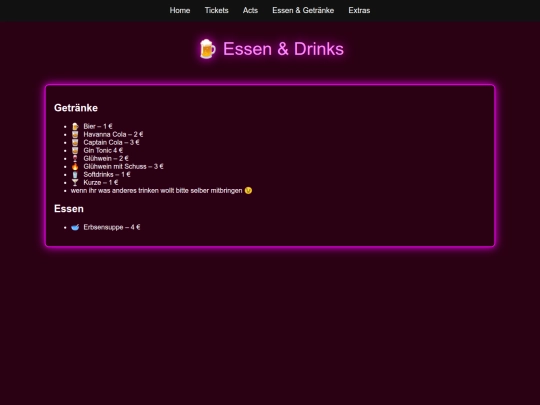Select the text 'Glühwein – 2 €'

[x=106, y=158]
